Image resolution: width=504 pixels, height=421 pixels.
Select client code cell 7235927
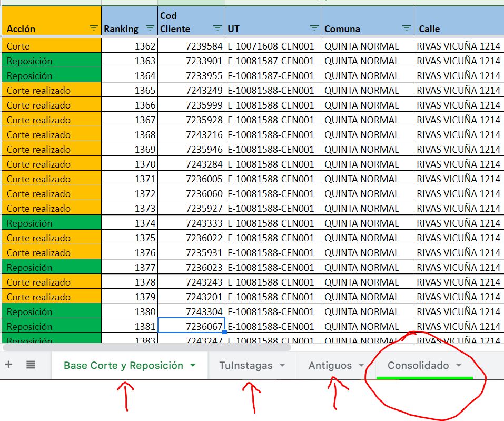(191, 209)
